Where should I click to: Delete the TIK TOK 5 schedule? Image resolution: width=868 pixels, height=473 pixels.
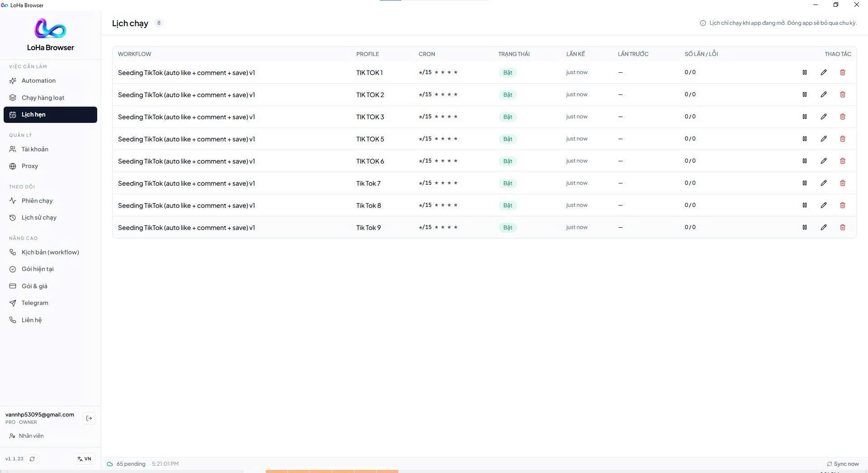click(x=843, y=139)
